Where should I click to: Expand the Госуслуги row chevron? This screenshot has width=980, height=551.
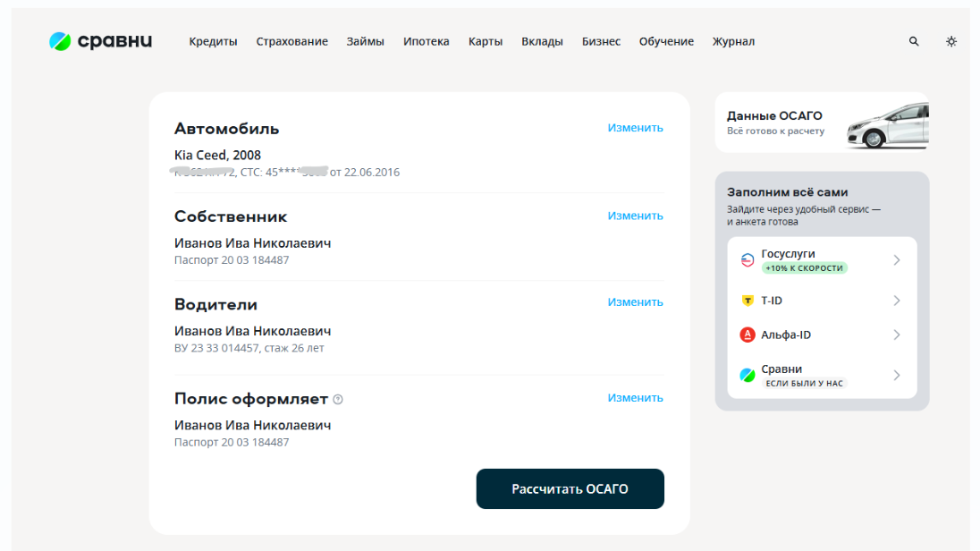pyautogui.click(x=897, y=260)
